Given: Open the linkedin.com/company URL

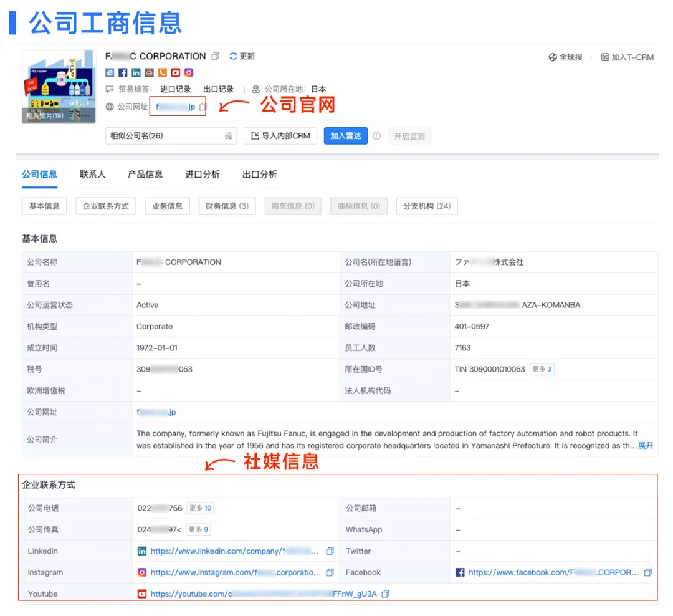Looking at the screenshot, I should 234,551.
